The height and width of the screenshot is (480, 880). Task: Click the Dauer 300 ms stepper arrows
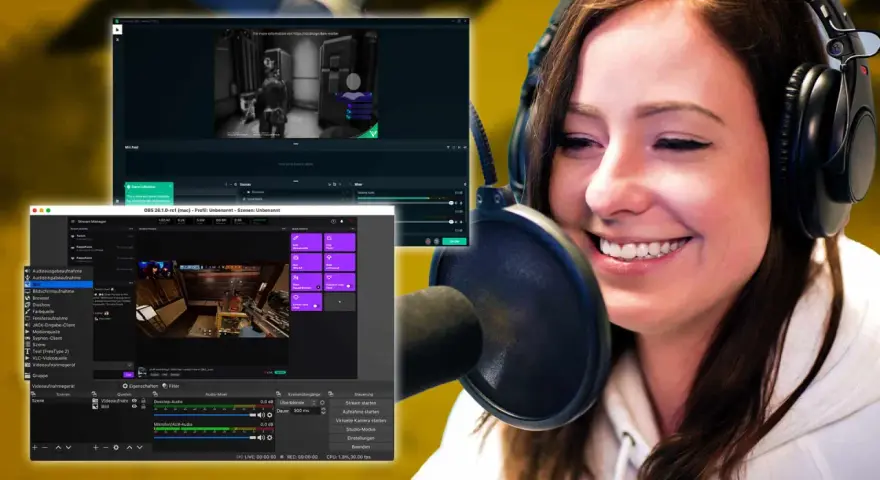pyautogui.click(x=323, y=411)
